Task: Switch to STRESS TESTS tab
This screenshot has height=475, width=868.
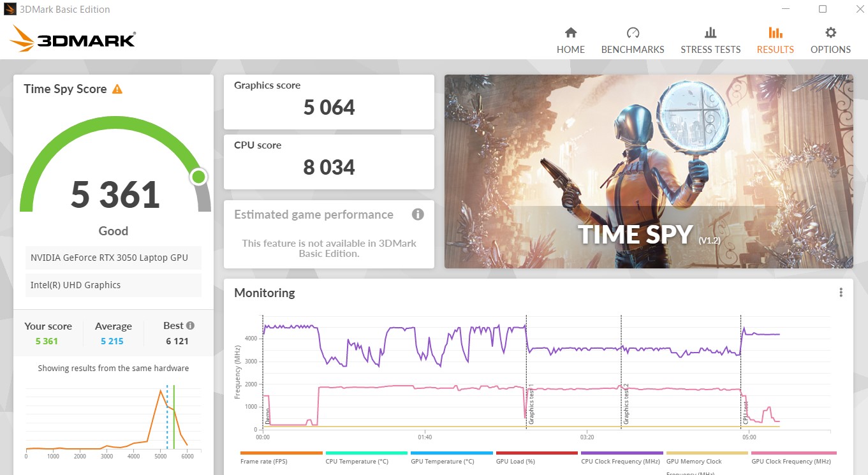Action: click(710, 41)
